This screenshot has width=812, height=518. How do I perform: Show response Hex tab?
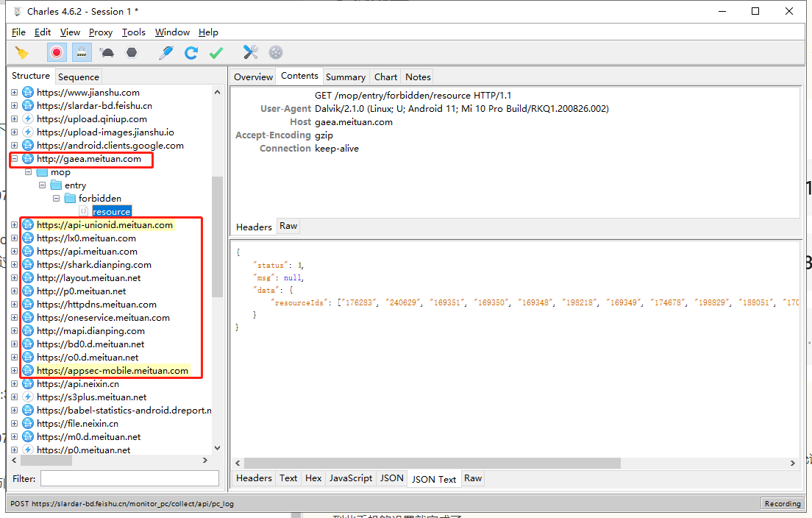point(313,478)
